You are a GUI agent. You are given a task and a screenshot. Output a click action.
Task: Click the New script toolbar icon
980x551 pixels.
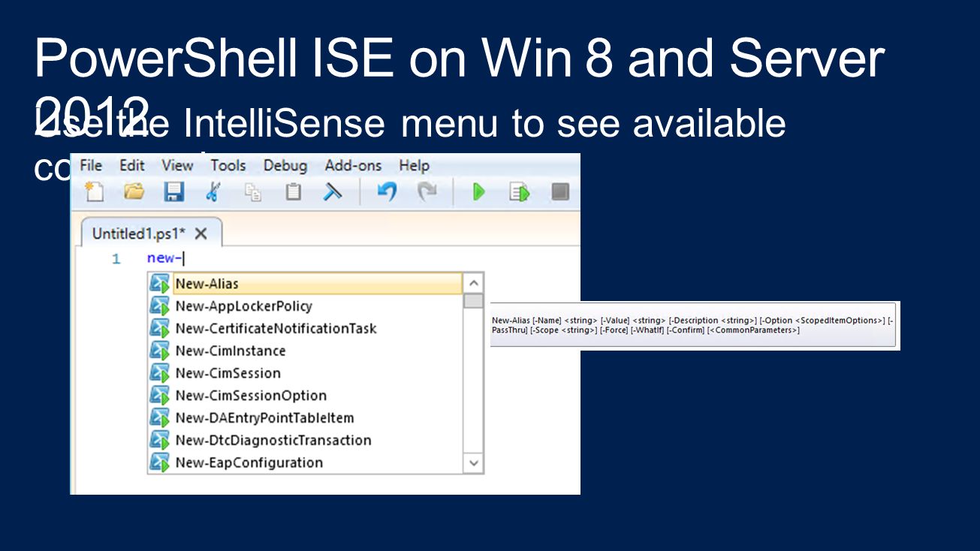tap(94, 191)
